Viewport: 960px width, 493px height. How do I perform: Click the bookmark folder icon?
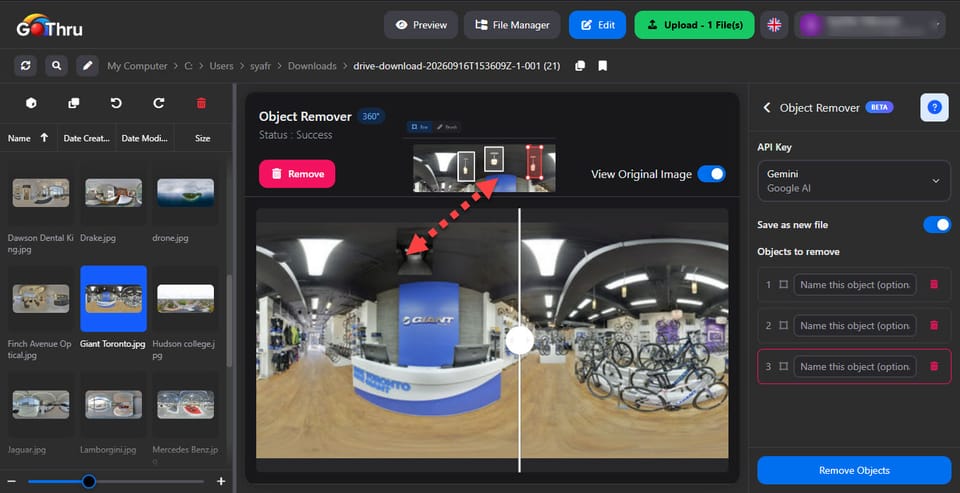(602, 66)
